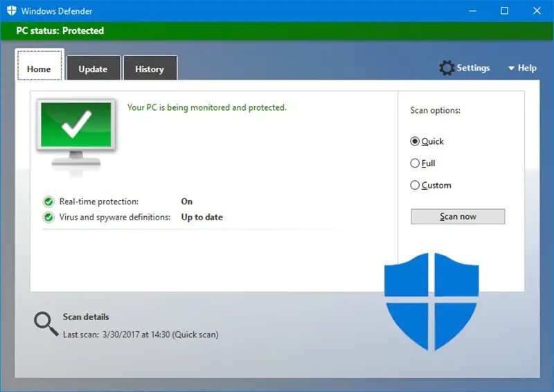The height and width of the screenshot is (392, 554).
Task: Click 'Your PC is being monitored and protected.'
Action: pyautogui.click(x=207, y=107)
